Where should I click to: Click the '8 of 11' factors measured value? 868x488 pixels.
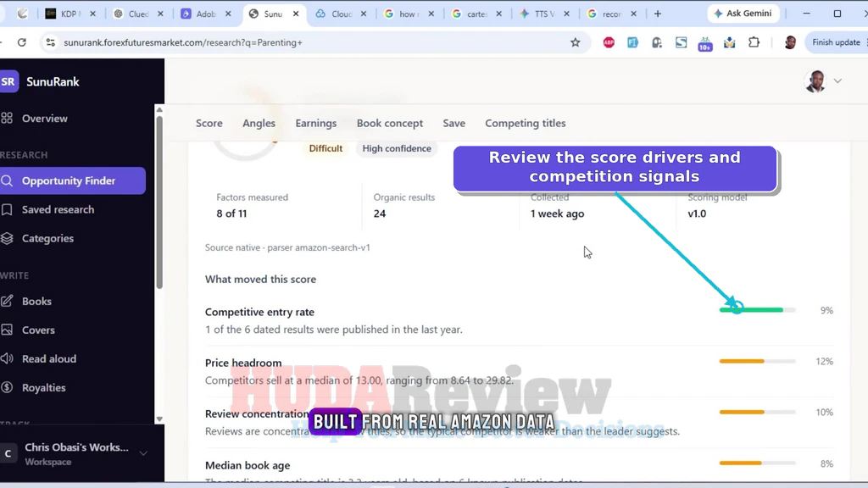pyautogui.click(x=231, y=213)
